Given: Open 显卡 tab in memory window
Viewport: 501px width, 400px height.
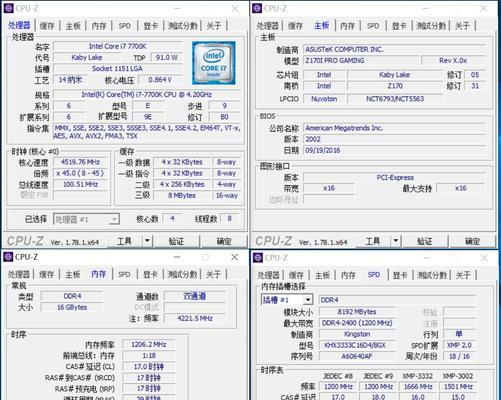Looking at the screenshot, I should [x=150, y=274].
